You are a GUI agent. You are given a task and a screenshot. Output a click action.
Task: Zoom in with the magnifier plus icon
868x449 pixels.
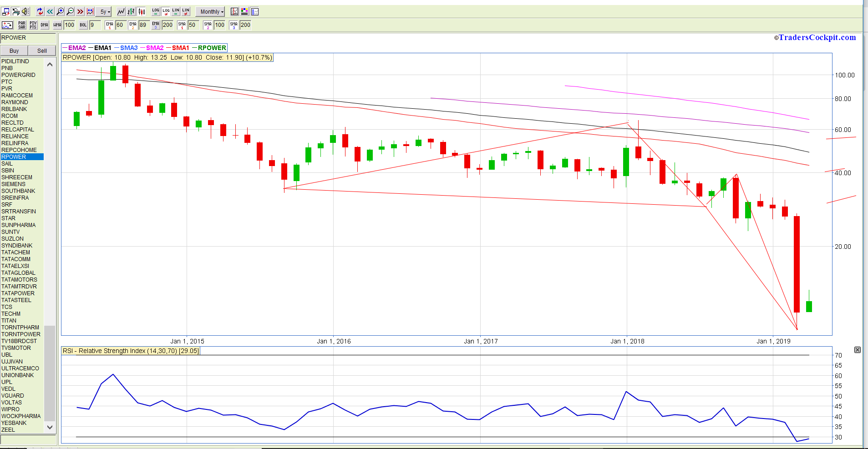60,11
